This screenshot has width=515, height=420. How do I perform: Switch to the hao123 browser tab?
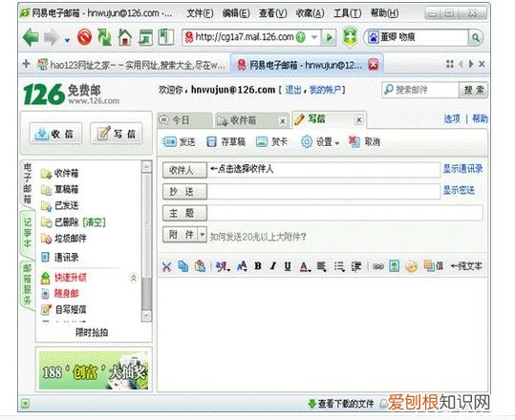click(x=131, y=65)
